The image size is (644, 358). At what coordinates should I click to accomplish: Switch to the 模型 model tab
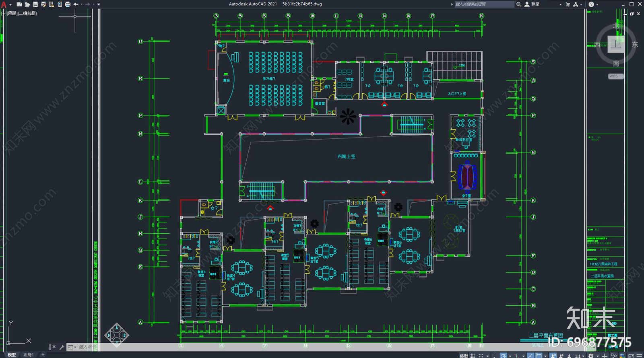tap(12, 355)
